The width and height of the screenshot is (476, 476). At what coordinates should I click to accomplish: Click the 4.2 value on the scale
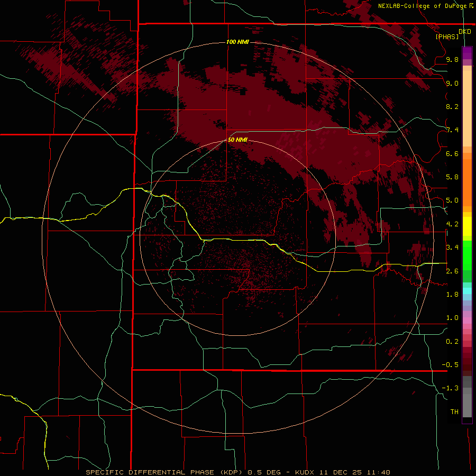click(452, 224)
